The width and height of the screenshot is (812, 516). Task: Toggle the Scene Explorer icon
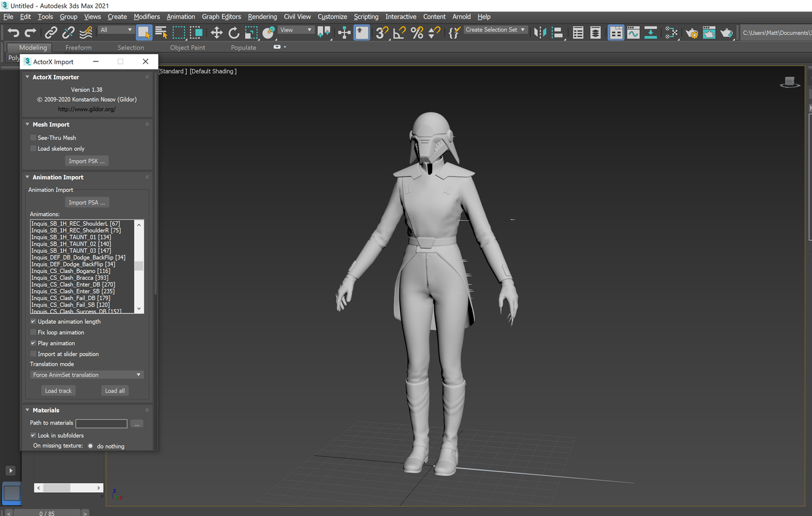pos(578,32)
